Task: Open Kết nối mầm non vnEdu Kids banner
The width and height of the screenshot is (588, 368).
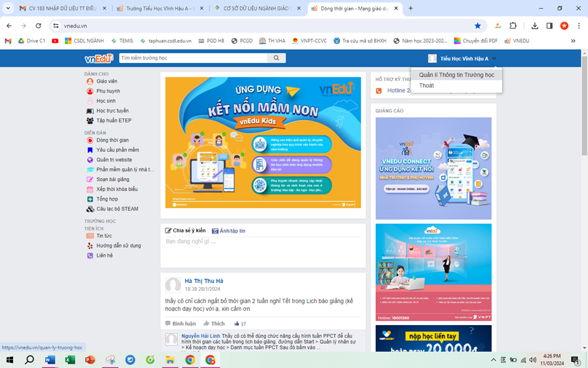Action: (x=263, y=143)
